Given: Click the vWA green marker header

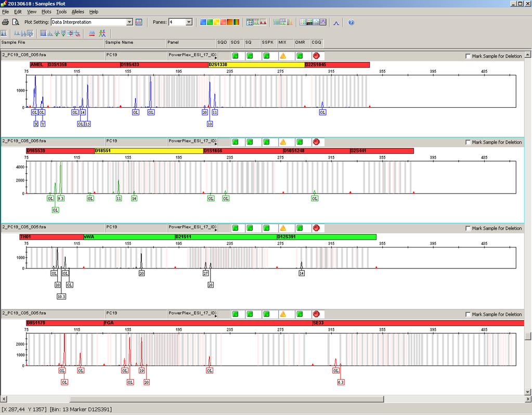Looking at the screenshot, I should click(129, 237).
